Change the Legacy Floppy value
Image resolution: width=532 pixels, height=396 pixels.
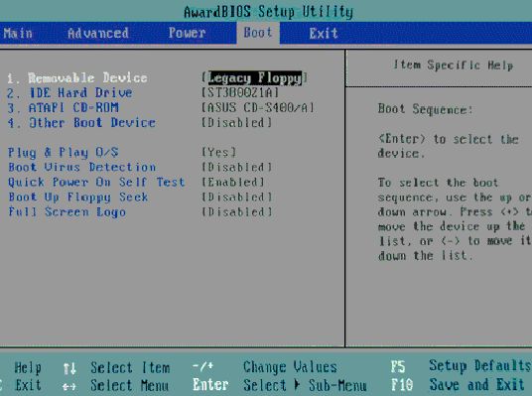tap(254, 77)
